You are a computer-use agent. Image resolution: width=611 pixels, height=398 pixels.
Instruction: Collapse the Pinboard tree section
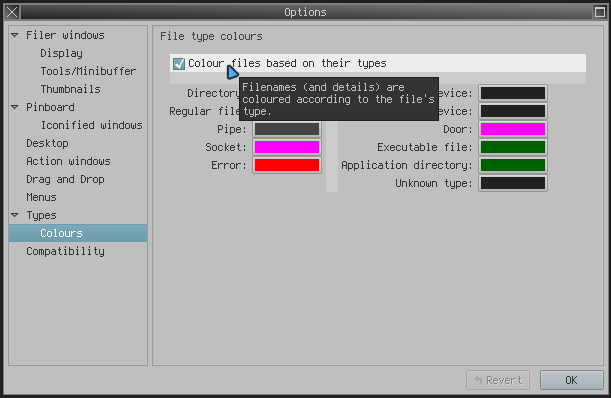15,107
